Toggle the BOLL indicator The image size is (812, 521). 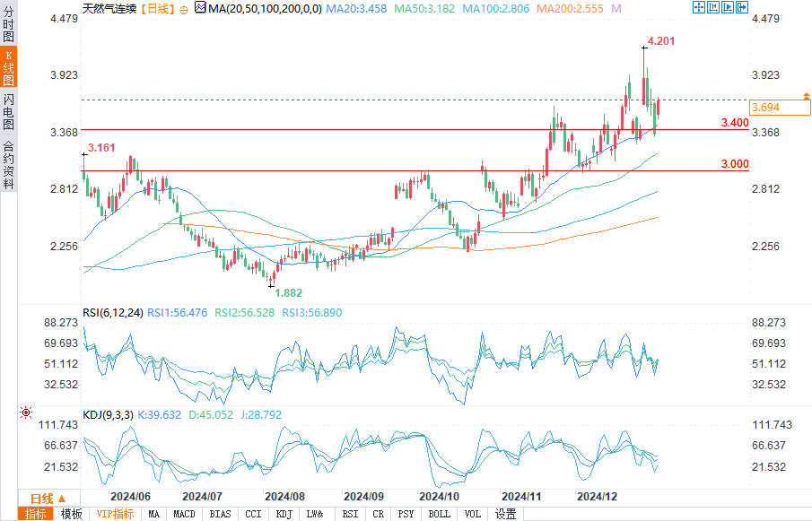click(439, 514)
